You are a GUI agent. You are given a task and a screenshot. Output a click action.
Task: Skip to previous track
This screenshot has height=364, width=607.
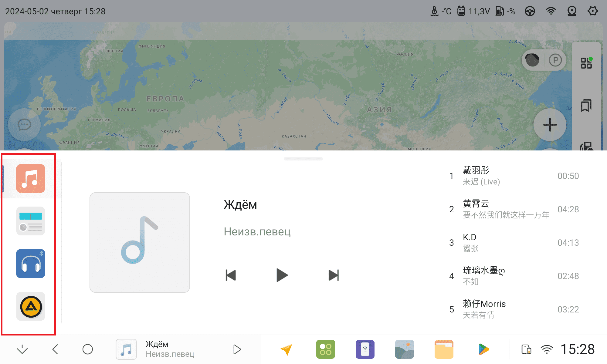[x=231, y=275]
